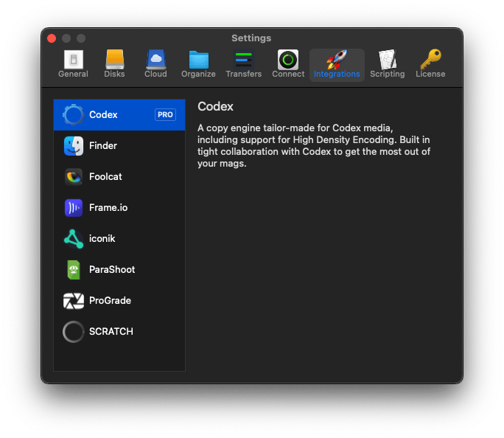Go to the Connect settings tab
504x438 pixels.
[288, 64]
